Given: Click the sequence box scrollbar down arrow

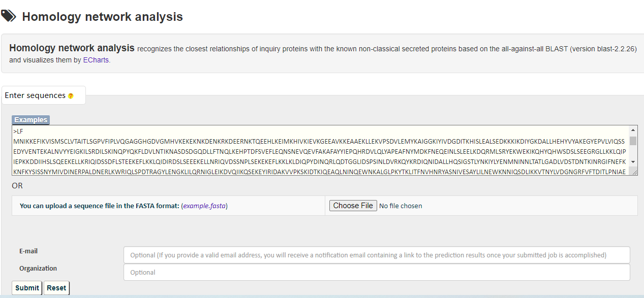Looking at the screenshot, I should (633, 161).
